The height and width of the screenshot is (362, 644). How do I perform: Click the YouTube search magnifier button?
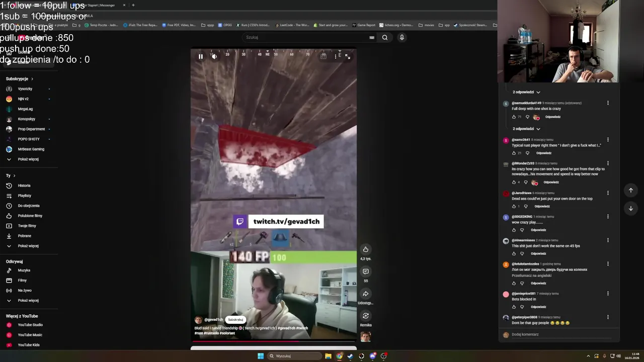tap(385, 37)
